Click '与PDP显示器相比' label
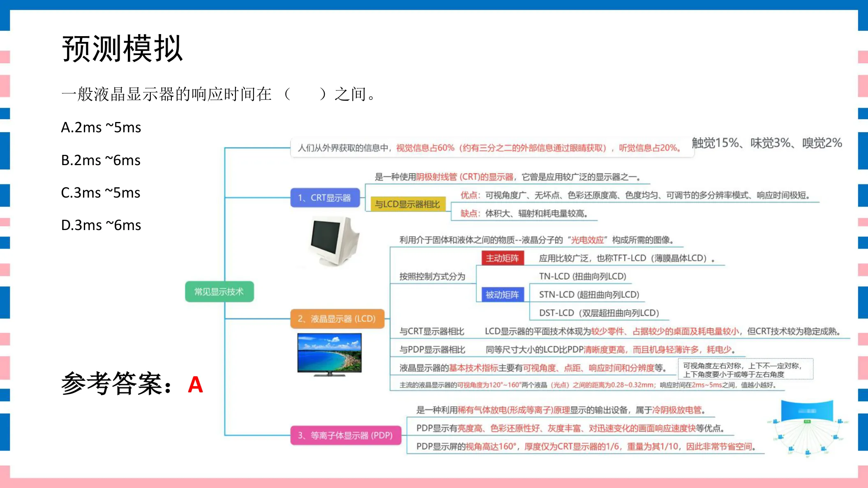Viewport: 868px width, 488px height. 432,350
